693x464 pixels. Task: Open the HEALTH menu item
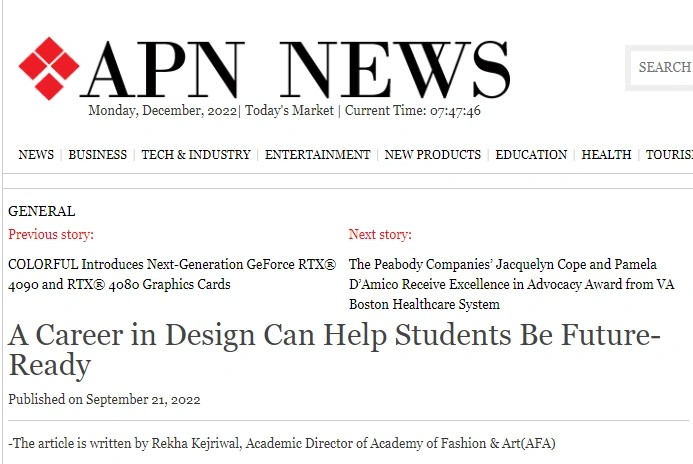click(x=606, y=155)
